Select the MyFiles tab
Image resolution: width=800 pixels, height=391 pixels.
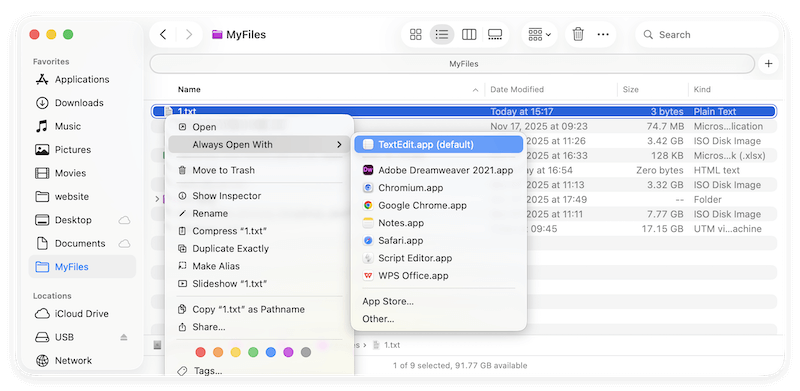tap(452, 64)
